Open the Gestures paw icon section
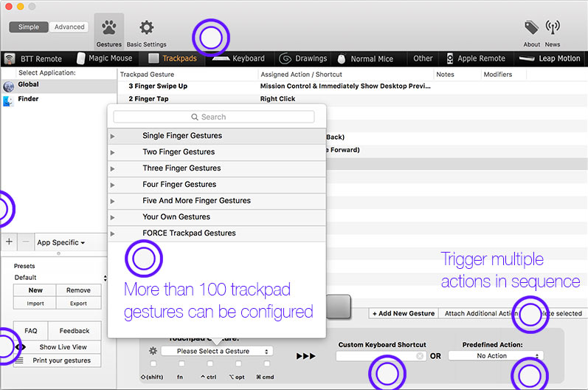This screenshot has width=588, height=390. (108, 27)
